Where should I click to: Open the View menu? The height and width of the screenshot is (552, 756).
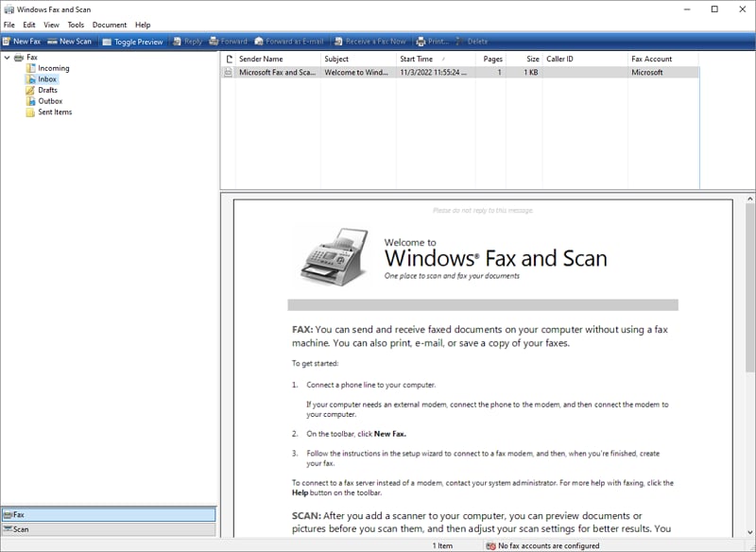[x=51, y=25]
